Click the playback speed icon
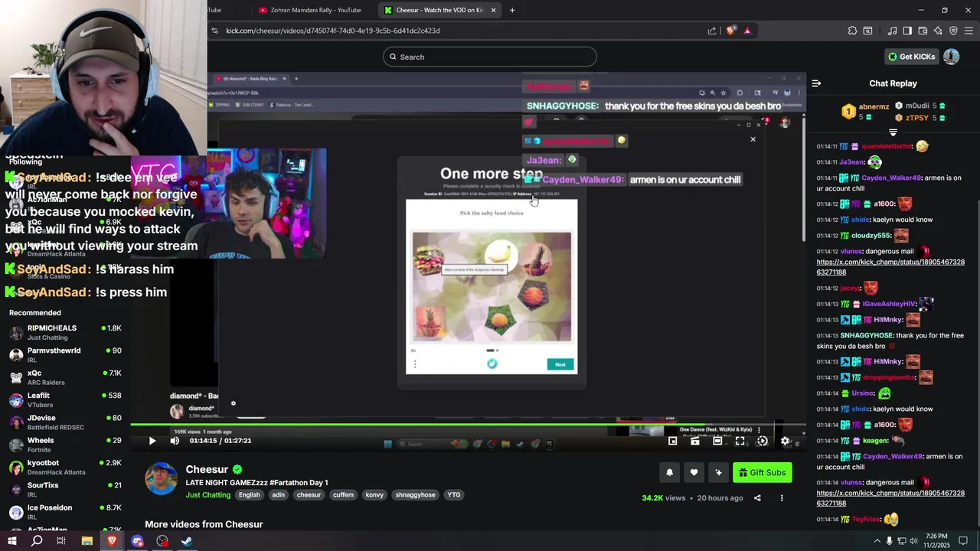Viewport: 980px width, 551px height. pyautogui.click(x=762, y=441)
